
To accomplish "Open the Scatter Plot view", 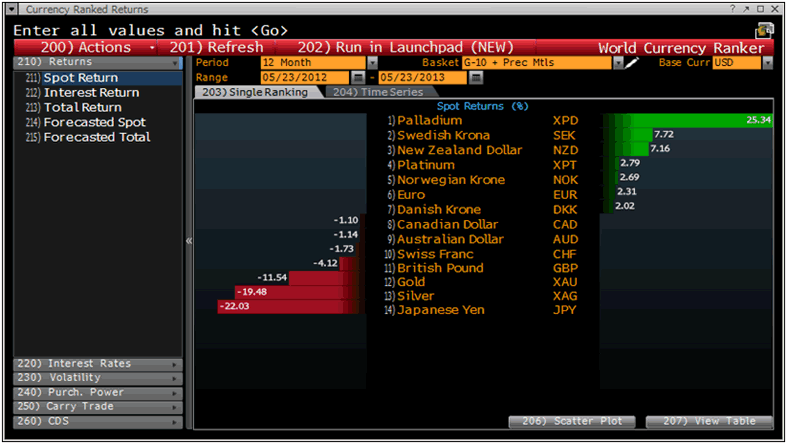I will 570,421.
